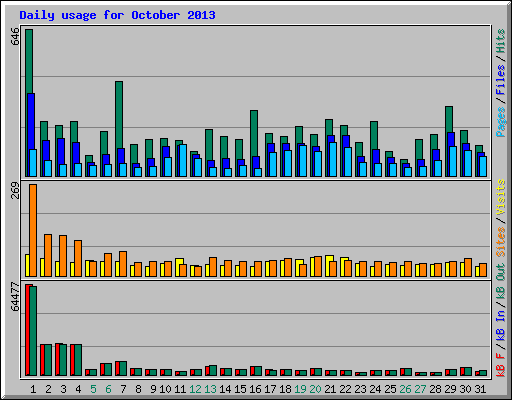Click the green weekend day label 19

tap(300, 389)
